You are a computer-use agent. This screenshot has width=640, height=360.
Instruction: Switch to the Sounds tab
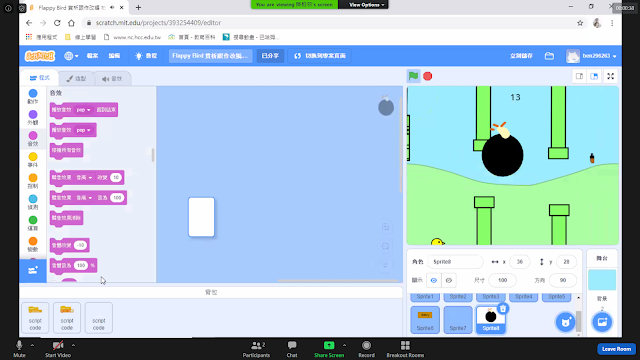112,79
